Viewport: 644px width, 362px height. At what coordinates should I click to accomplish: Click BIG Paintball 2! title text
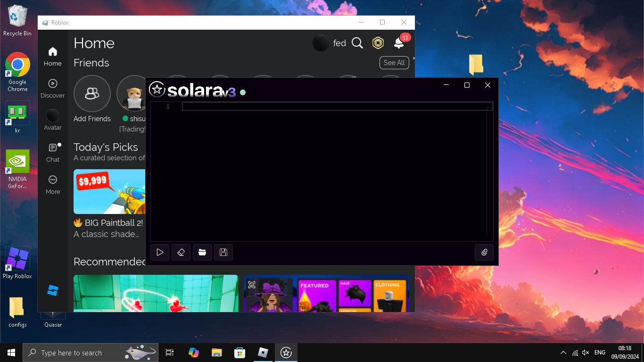(114, 222)
